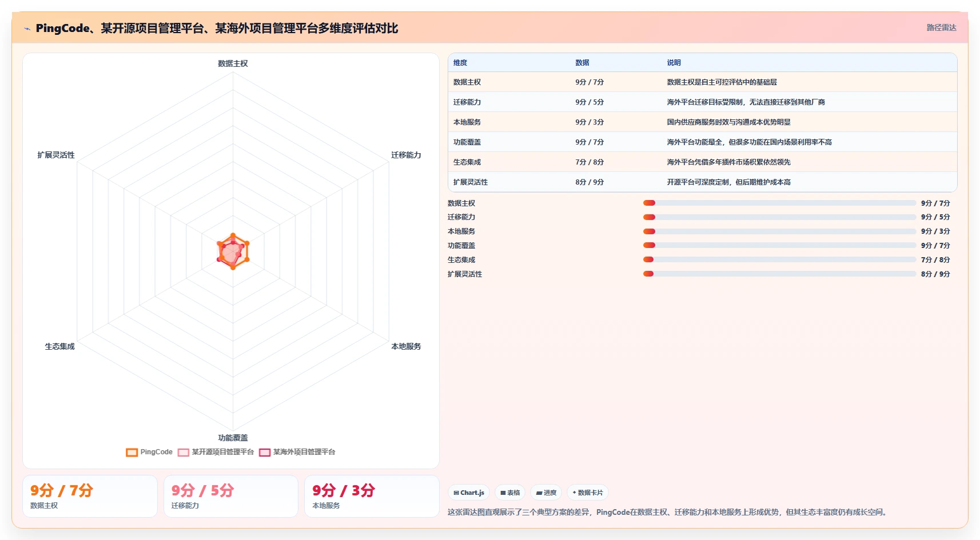Click the 7分 / 8分 value beside progress bars
The width and height of the screenshot is (980, 540).
[935, 260]
